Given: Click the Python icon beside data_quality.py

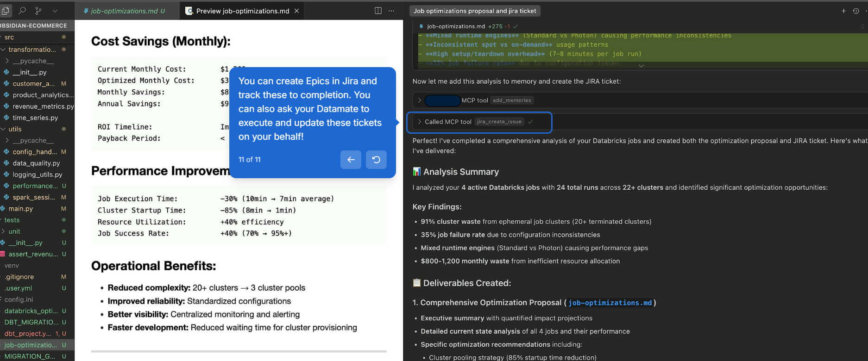Looking at the screenshot, I should [6, 163].
